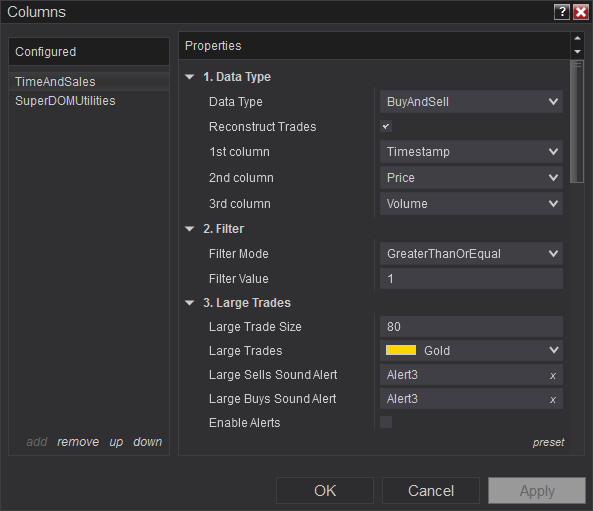Screen dimensions: 593x511
Task: Open the 1st column Timestamp dropdown
Action: pyautogui.click(x=471, y=152)
